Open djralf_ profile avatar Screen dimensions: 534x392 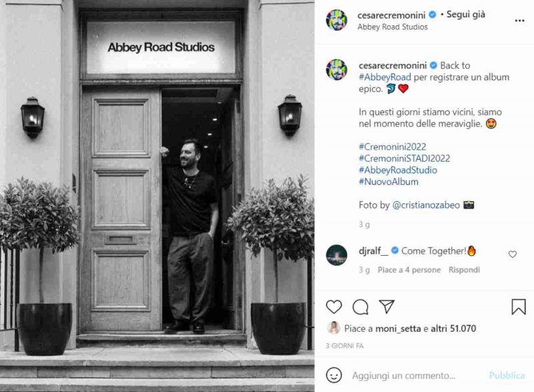click(336, 254)
